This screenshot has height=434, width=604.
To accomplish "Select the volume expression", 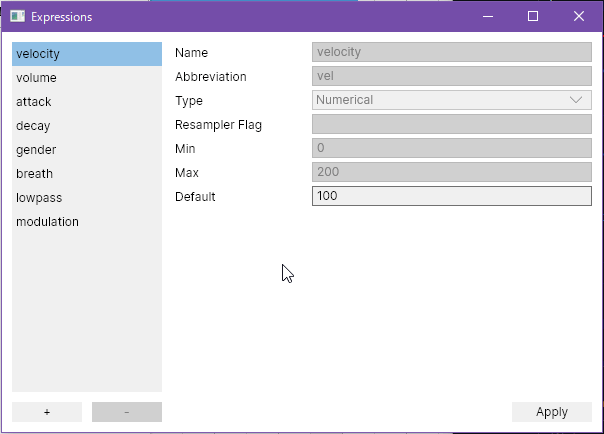I will (87, 78).
